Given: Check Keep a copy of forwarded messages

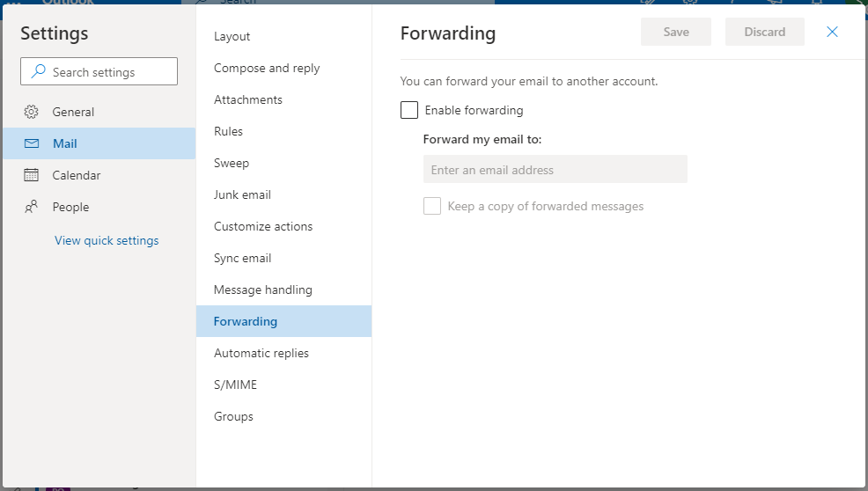Looking at the screenshot, I should 432,206.
